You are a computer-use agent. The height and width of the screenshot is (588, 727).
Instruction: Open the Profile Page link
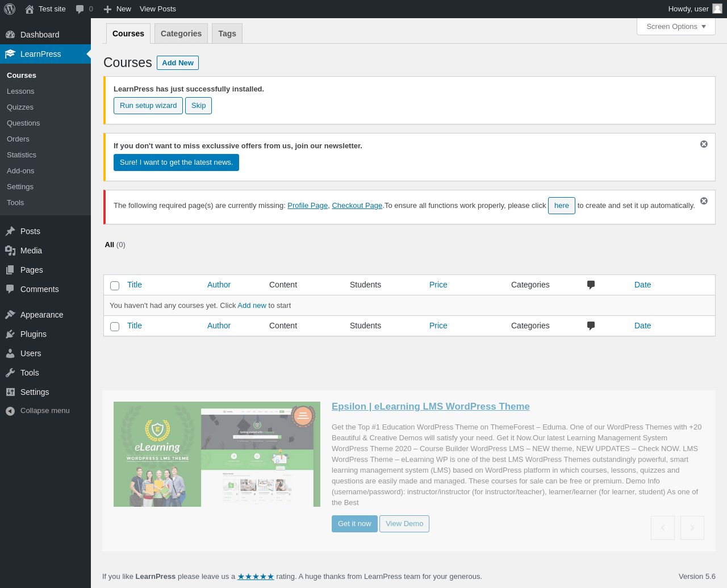[x=307, y=206]
